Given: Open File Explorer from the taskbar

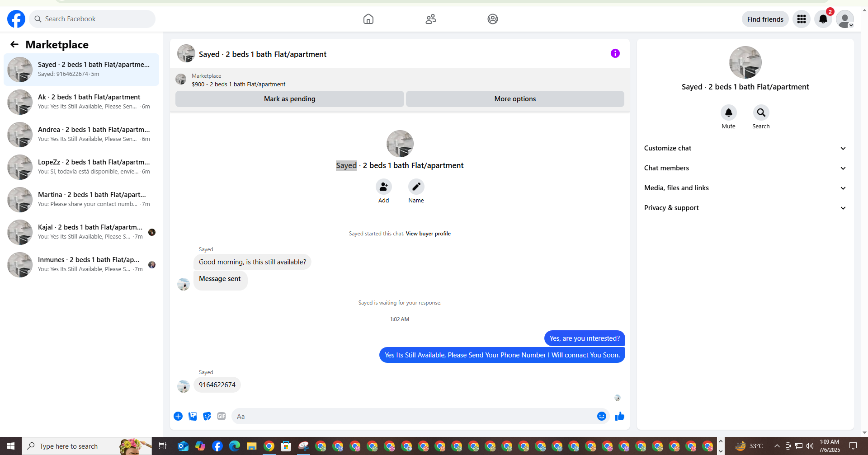Looking at the screenshot, I should [252, 446].
